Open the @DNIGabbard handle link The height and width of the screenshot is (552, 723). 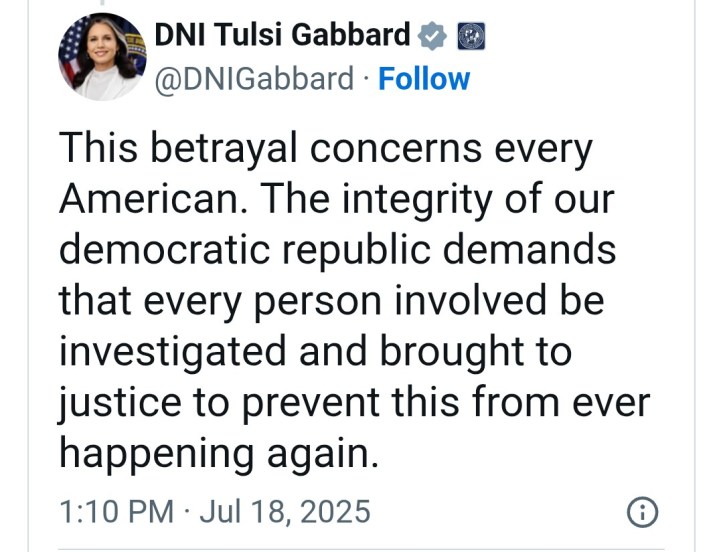(x=254, y=78)
